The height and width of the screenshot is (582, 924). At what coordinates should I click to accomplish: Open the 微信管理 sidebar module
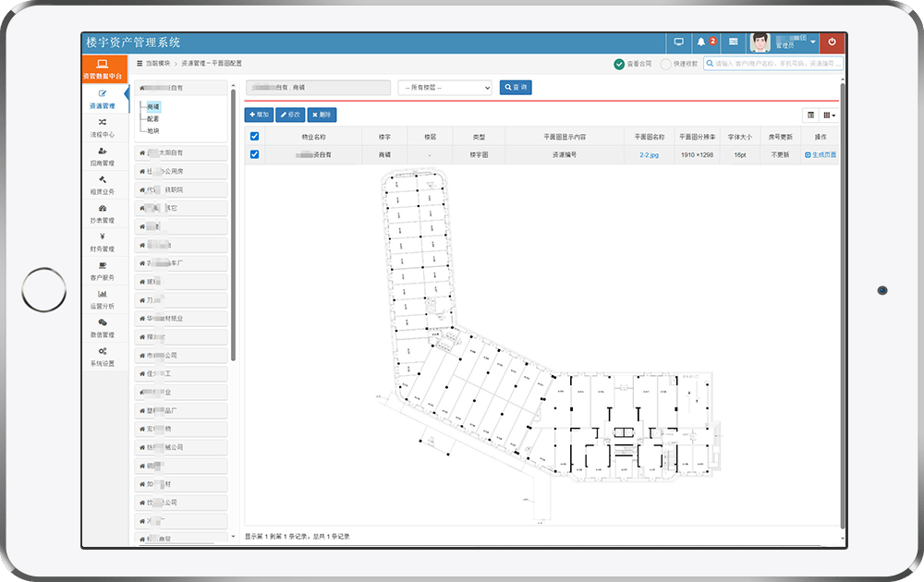coord(103,328)
